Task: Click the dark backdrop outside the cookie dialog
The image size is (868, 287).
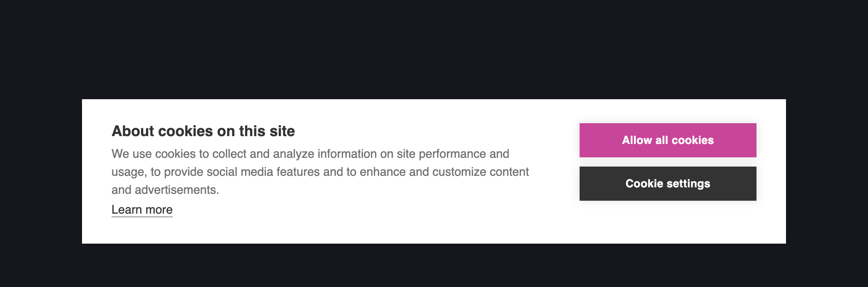Action: coord(433,46)
